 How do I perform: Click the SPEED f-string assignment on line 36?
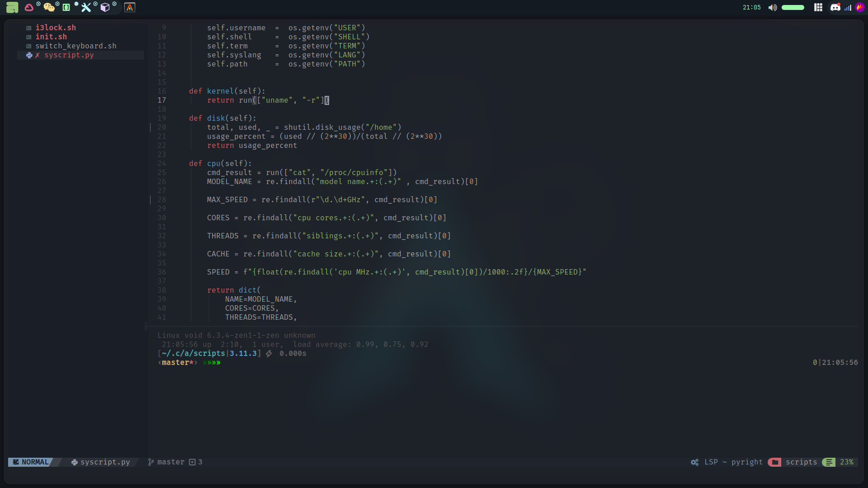(x=396, y=272)
